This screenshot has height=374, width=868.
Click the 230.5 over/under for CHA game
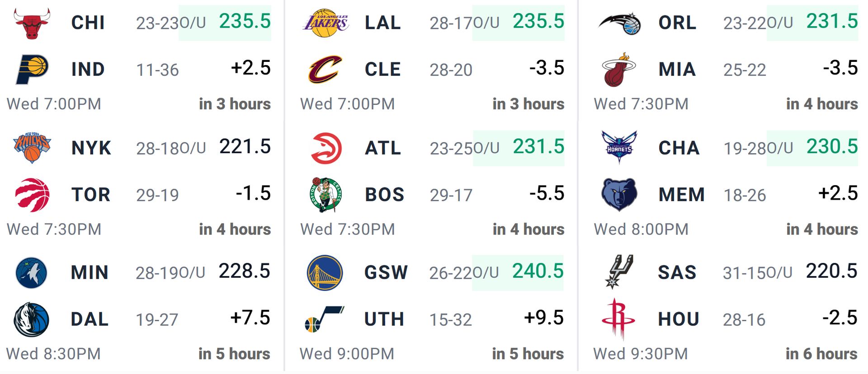[832, 147]
